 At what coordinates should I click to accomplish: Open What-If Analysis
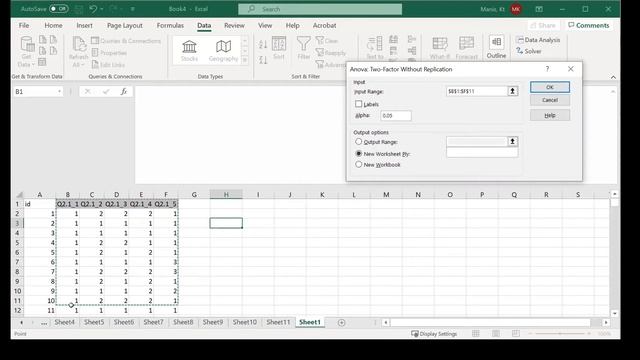(440, 47)
